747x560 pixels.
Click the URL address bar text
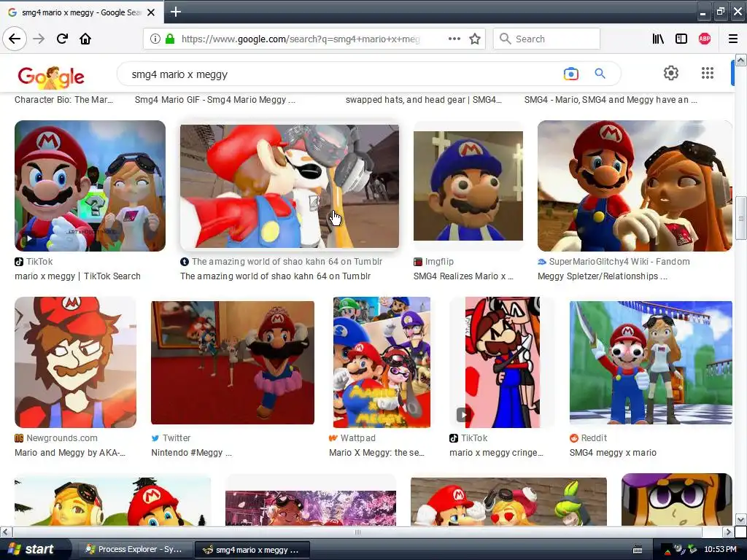coord(300,39)
